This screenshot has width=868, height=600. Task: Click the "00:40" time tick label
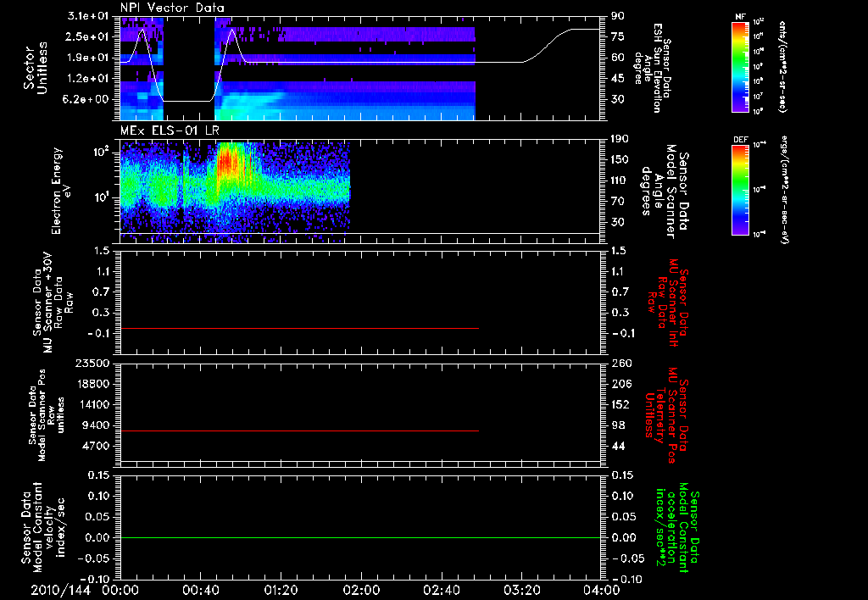pos(200,590)
